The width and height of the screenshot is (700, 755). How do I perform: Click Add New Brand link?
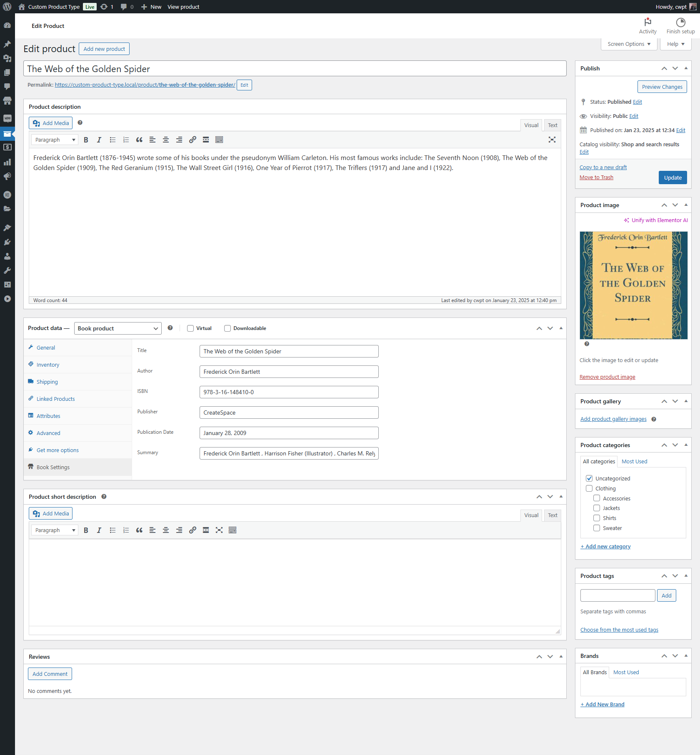coord(602,705)
